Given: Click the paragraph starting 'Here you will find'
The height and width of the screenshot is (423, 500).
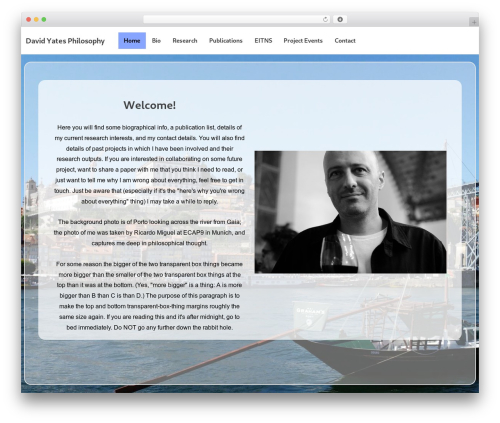Looking at the screenshot, I should tap(149, 164).
